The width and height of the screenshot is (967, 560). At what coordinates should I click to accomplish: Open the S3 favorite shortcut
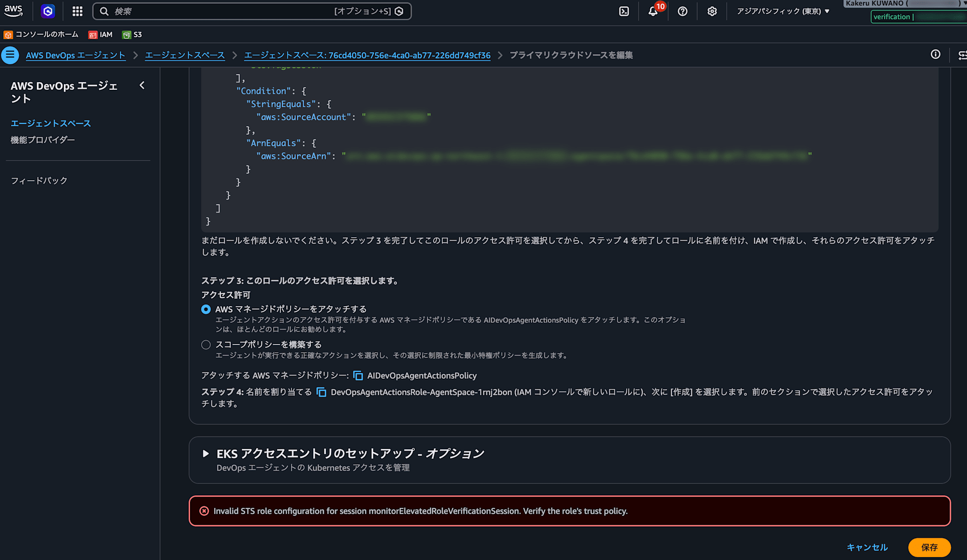pos(132,35)
